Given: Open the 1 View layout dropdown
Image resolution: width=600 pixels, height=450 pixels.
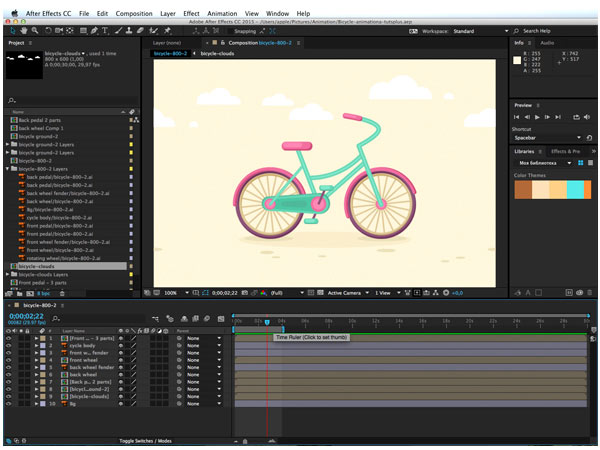Looking at the screenshot, I should pyautogui.click(x=388, y=293).
